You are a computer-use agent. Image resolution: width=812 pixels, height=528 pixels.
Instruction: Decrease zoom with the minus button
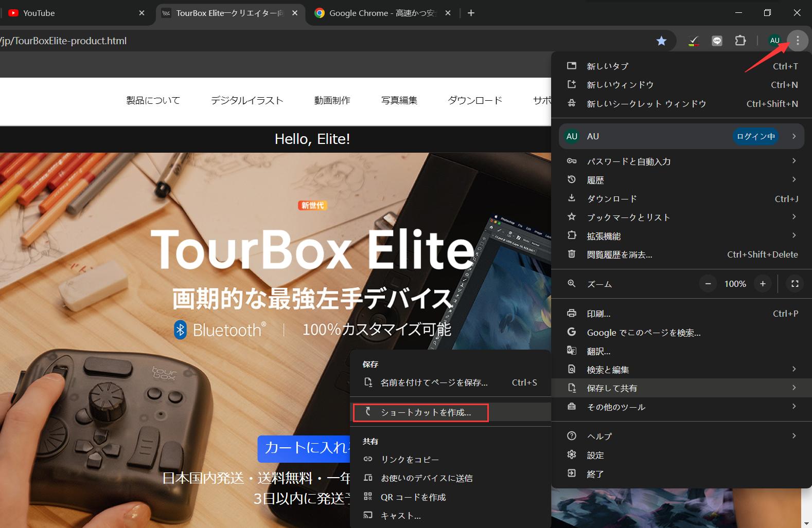[x=708, y=284]
